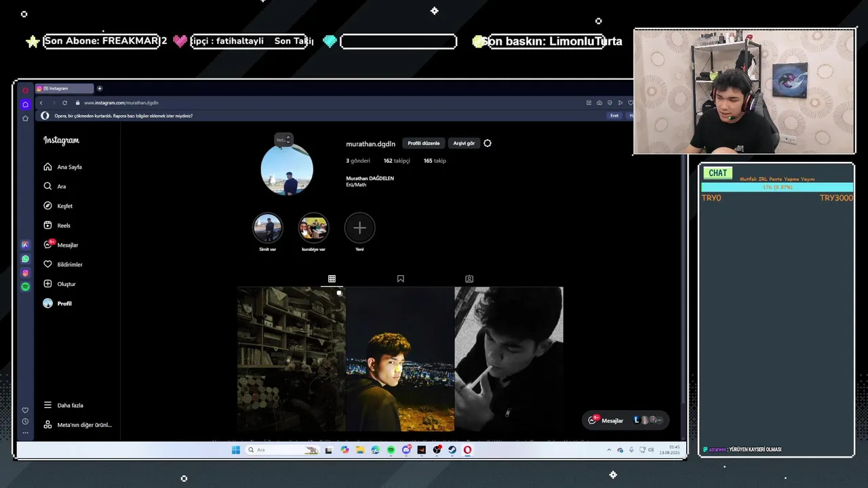
Task: Open the Simit var story highlight
Action: (x=267, y=228)
